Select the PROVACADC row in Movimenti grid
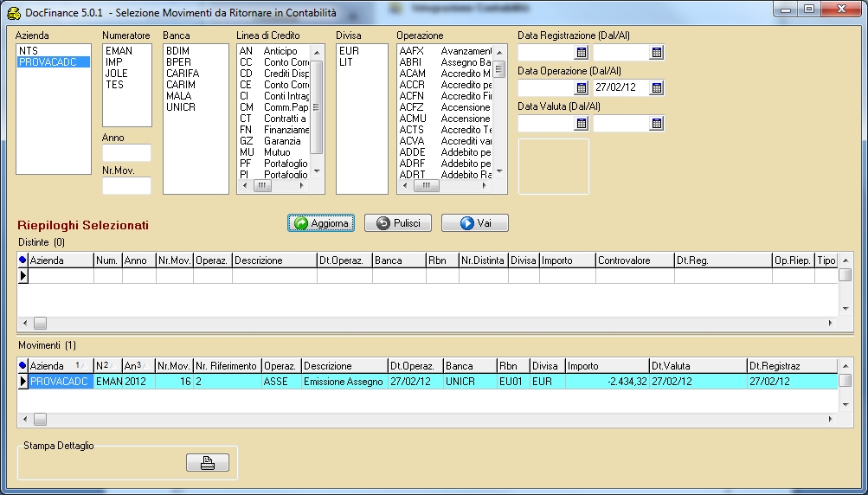The height and width of the screenshot is (495, 868). click(x=59, y=382)
